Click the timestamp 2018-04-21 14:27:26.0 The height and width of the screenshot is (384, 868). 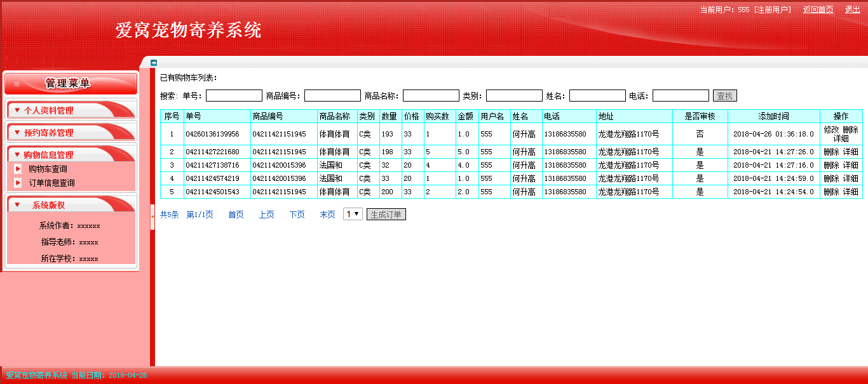click(773, 152)
